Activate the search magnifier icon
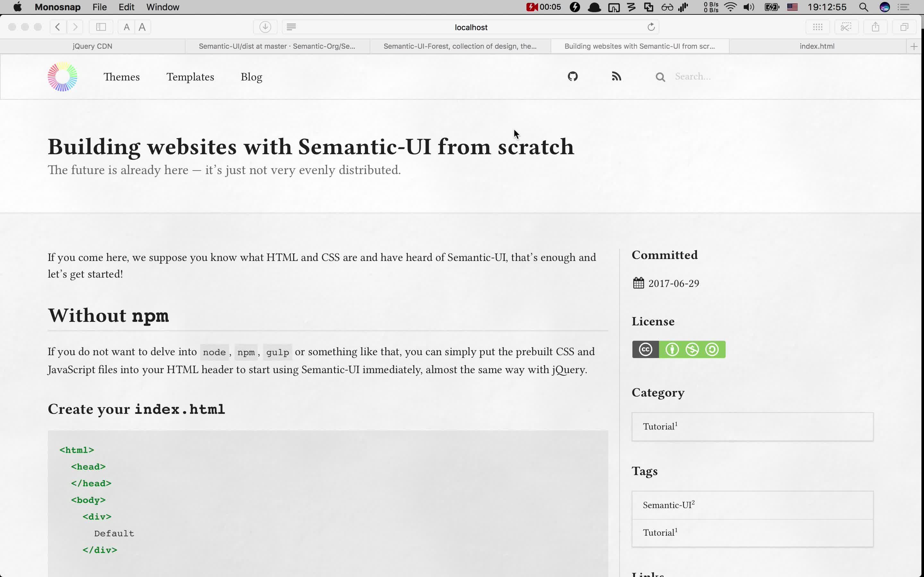The image size is (924, 577). point(660,77)
